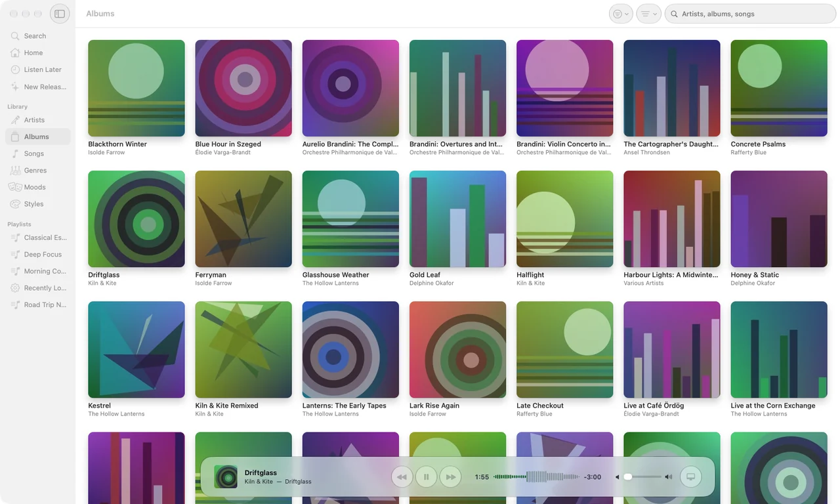Click the 'Harbour Lights: A Midwinter' title

coord(671,275)
